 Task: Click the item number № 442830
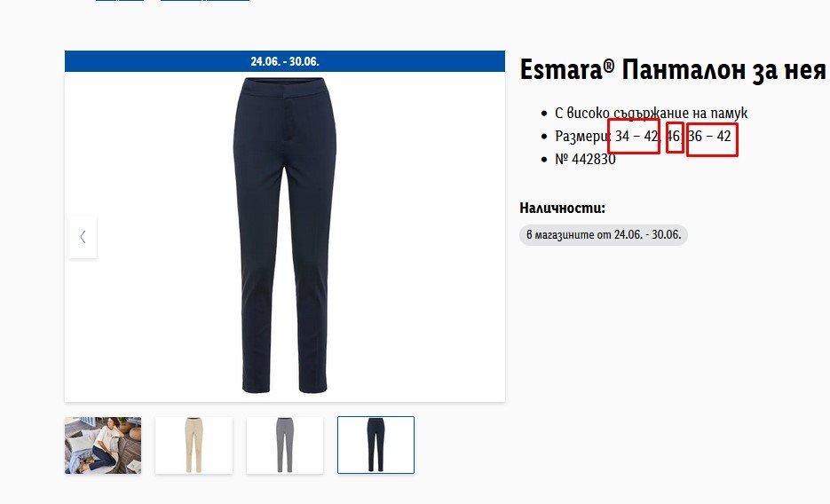click(x=585, y=159)
